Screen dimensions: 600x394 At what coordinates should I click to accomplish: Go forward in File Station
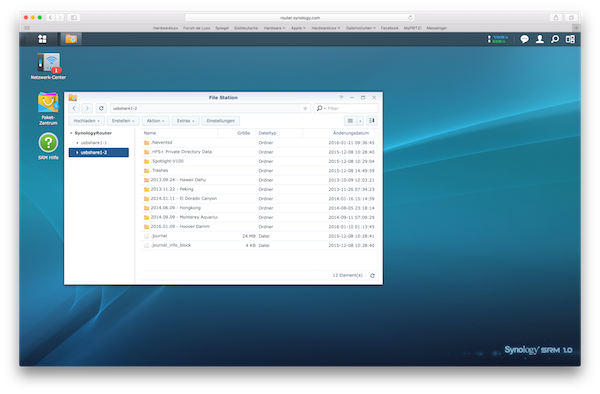(87, 108)
